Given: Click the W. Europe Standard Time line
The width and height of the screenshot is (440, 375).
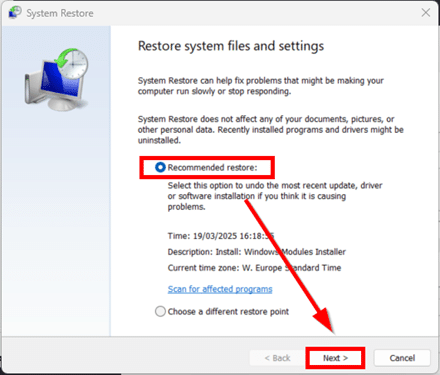Looking at the screenshot, I should tap(254, 268).
